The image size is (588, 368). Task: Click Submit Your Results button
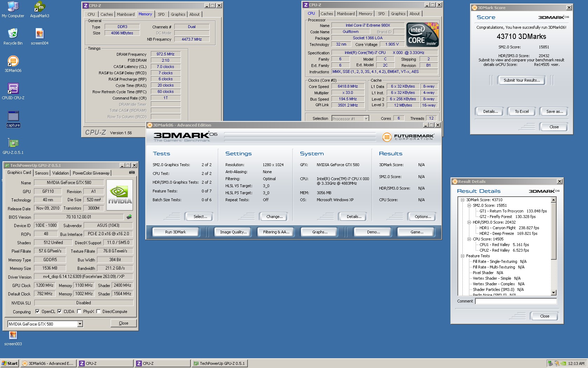[x=521, y=80]
